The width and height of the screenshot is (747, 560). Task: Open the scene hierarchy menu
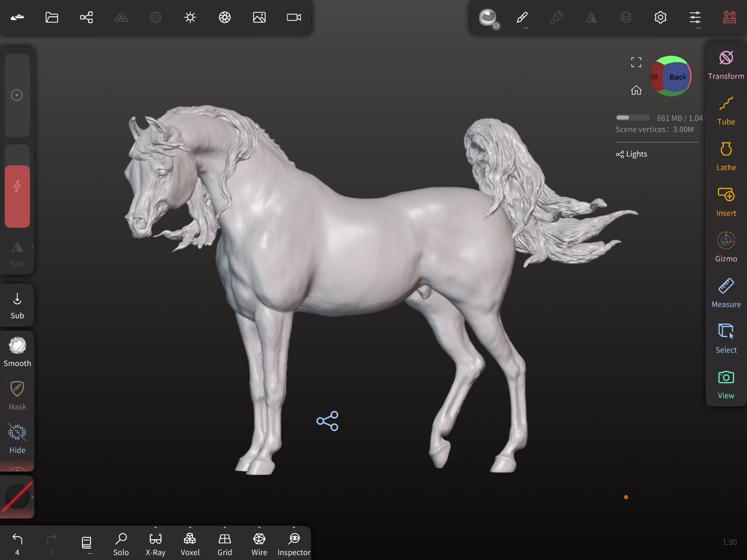(x=86, y=17)
